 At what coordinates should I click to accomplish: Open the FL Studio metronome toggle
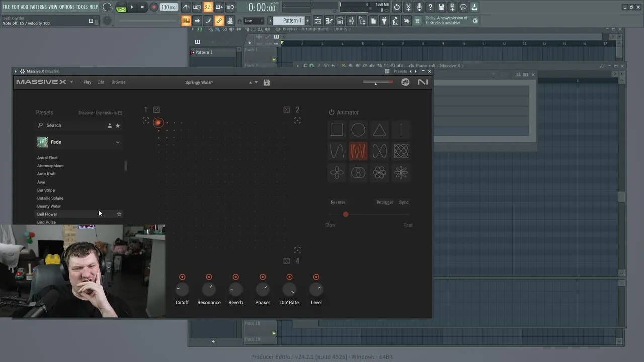pos(186,7)
